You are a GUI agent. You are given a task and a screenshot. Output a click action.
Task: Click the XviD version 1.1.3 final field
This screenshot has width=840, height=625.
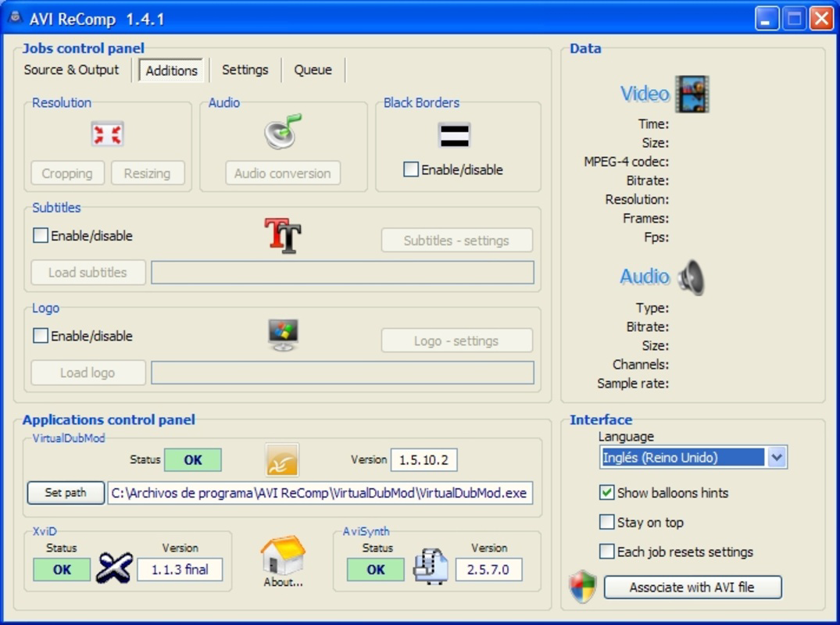pos(180,570)
